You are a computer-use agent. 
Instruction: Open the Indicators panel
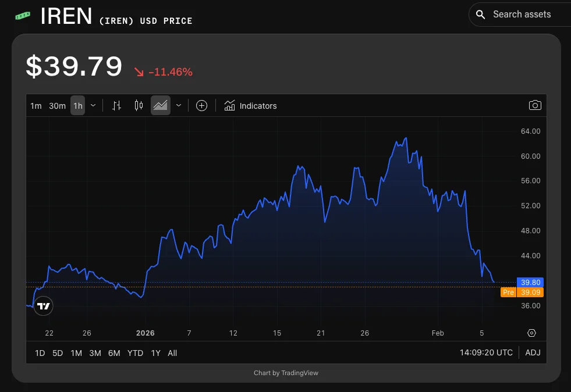(x=251, y=106)
